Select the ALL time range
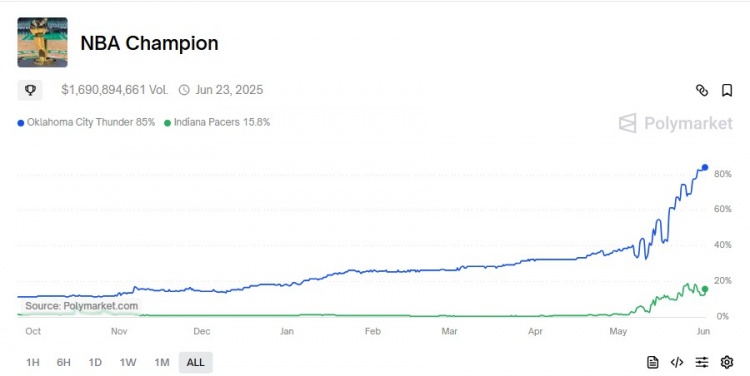Viewport: 750px width, 376px height. pos(195,362)
